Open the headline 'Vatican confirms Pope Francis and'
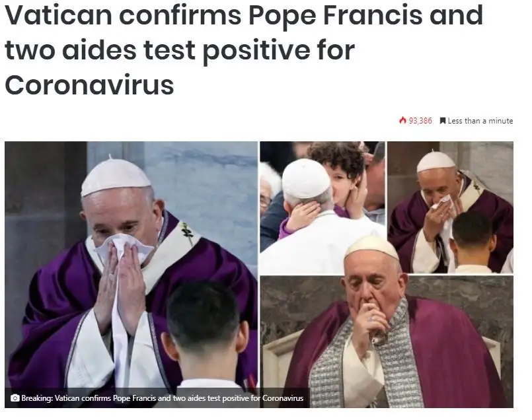The width and height of the screenshot is (532, 420). (x=244, y=16)
